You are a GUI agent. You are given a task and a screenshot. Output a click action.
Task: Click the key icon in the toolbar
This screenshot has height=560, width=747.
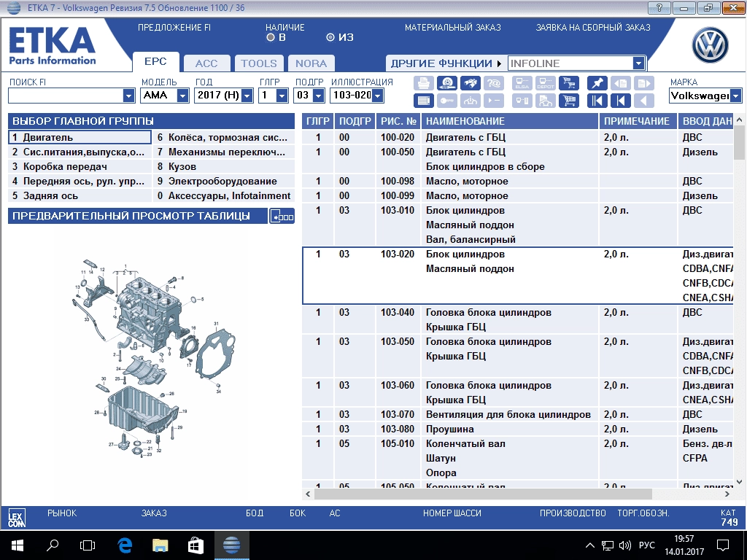pyautogui.click(x=446, y=101)
